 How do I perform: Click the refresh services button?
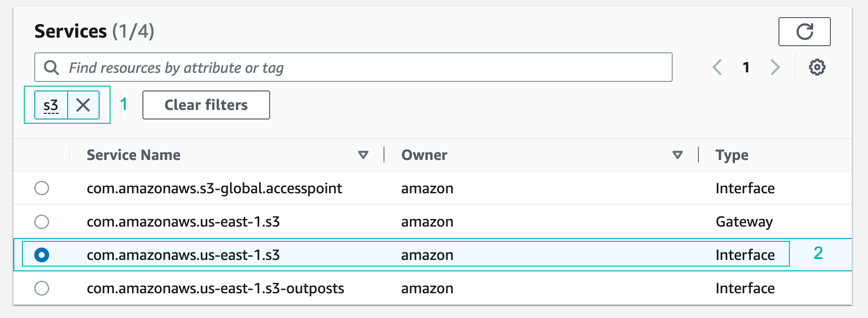[x=804, y=32]
